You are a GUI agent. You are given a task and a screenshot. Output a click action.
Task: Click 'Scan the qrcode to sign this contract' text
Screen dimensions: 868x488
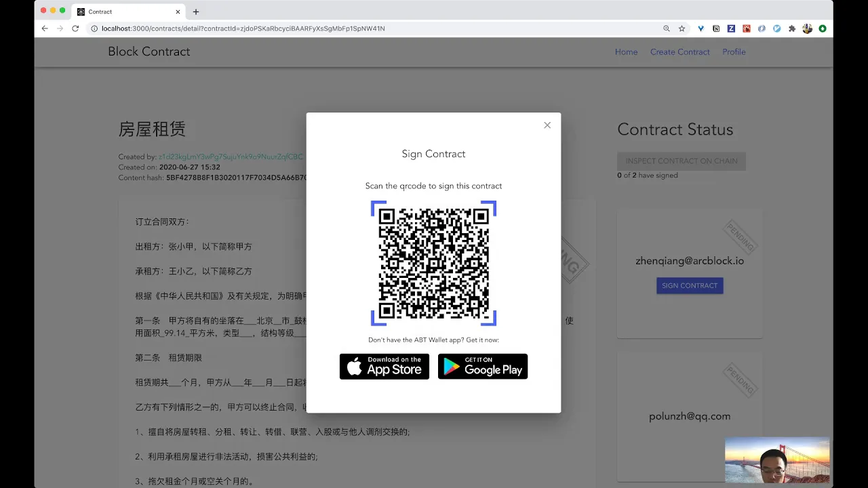coord(434,186)
